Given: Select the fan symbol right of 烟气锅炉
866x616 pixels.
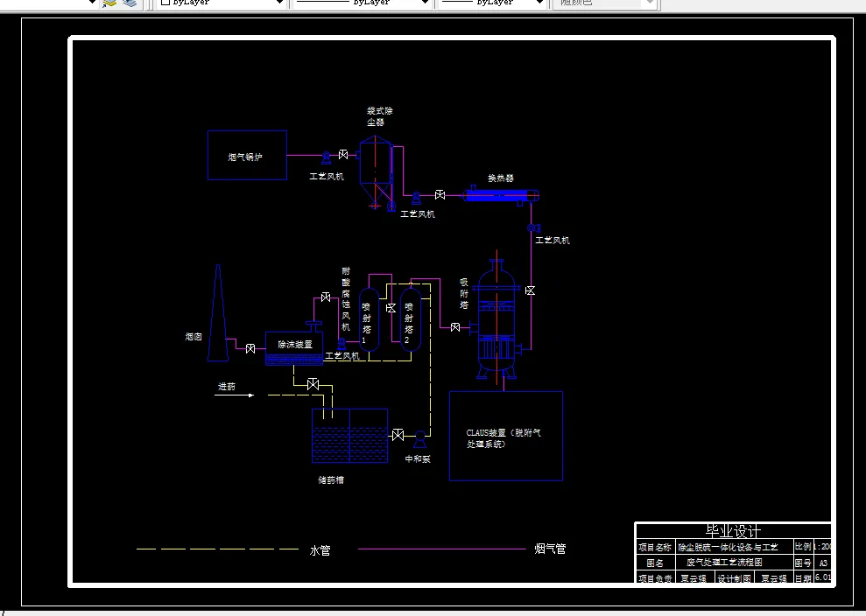Looking at the screenshot, I should point(327,157).
